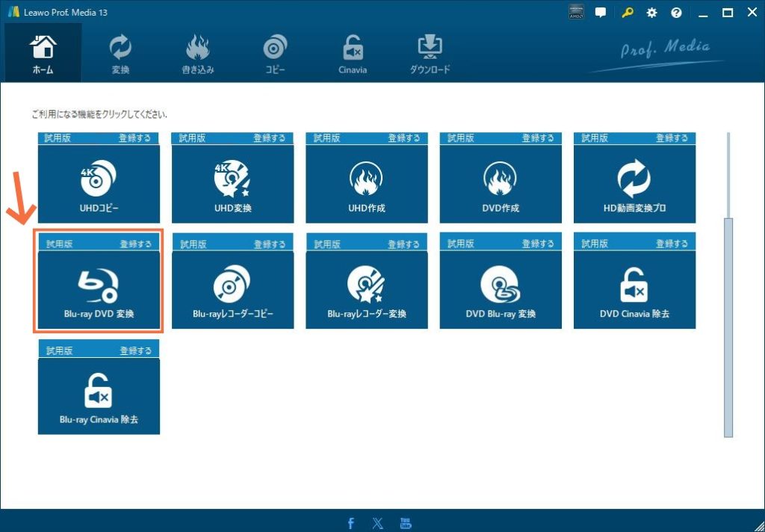
Task: Click 登録する above DVD Blu-ray 変換 tile
Action: 538,244
